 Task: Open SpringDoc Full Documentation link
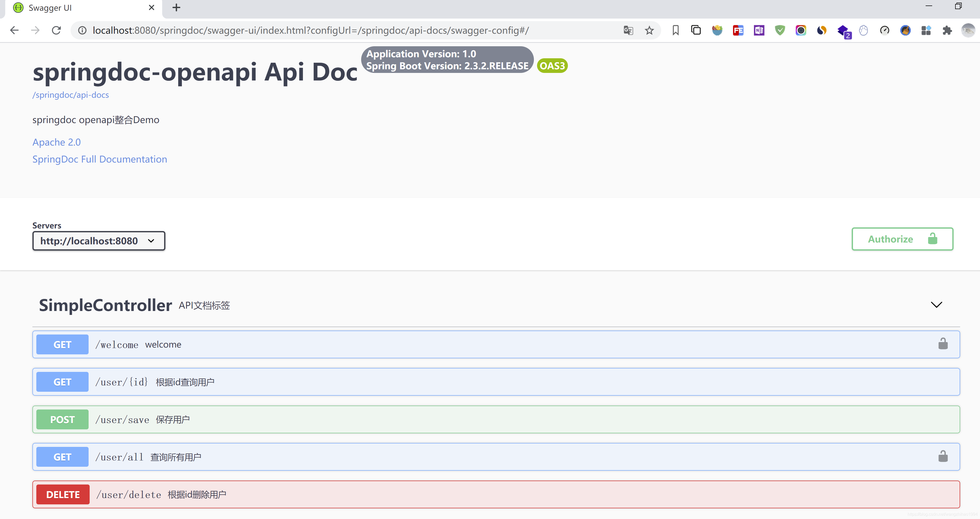(x=99, y=159)
